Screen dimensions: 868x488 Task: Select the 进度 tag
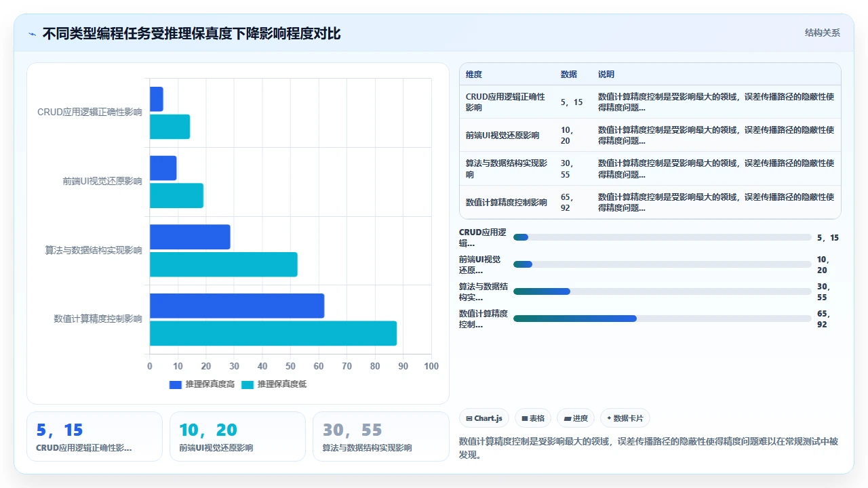[576, 418]
